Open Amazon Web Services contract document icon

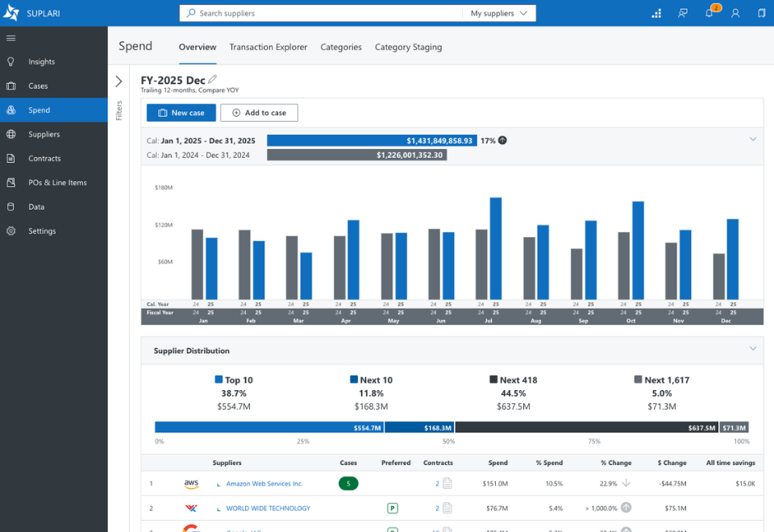click(x=447, y=483)
